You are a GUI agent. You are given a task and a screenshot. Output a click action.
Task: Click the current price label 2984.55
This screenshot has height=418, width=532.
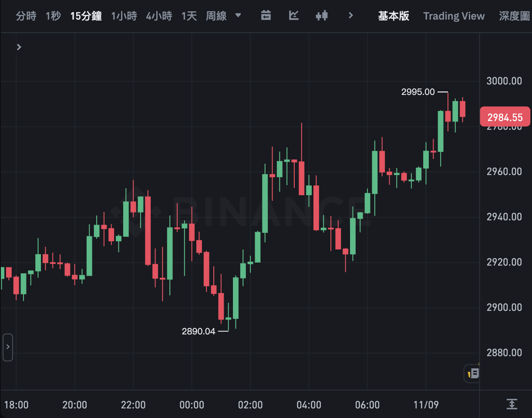pos(505,117)
